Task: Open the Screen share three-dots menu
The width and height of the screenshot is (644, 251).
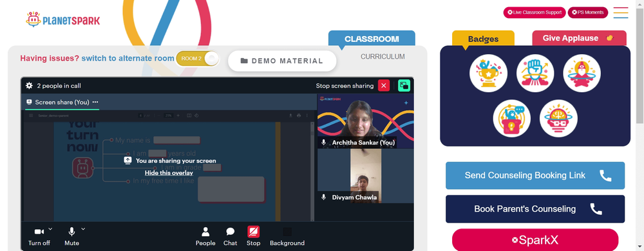Action: pos(95,102)
